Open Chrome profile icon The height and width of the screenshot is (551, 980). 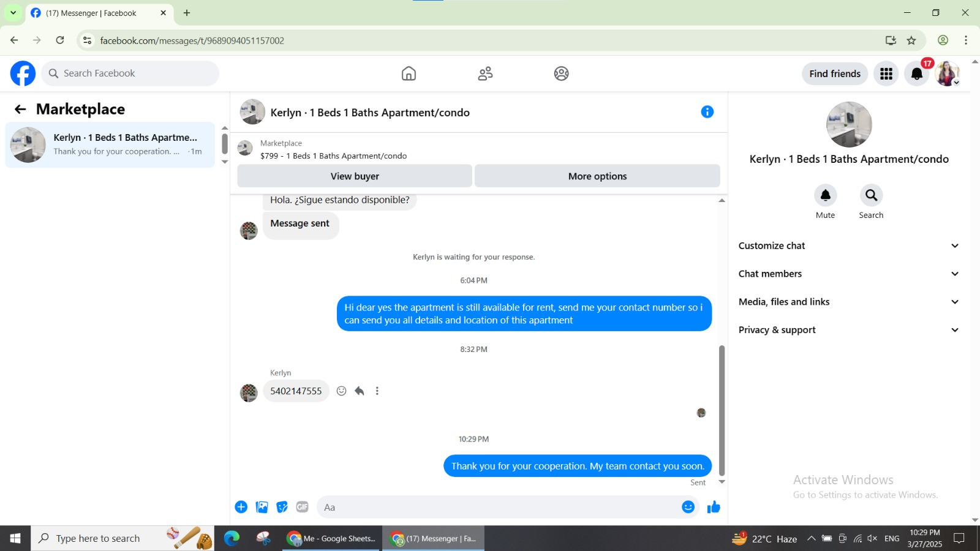click(943, 40)
